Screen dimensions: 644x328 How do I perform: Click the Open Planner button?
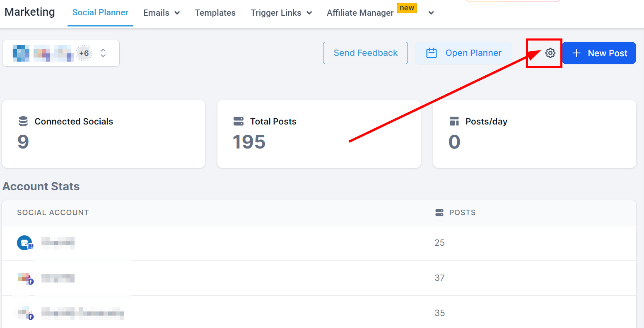(463, 53)
